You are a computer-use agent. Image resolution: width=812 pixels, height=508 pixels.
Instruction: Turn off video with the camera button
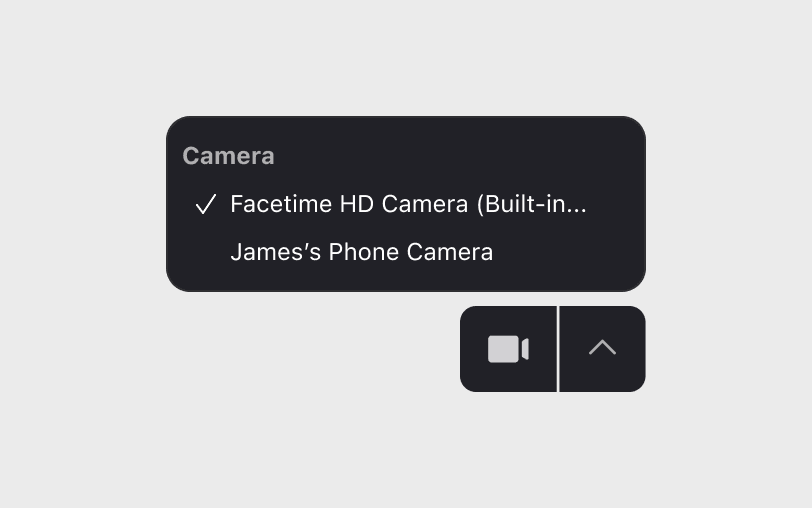click(508, 349)
